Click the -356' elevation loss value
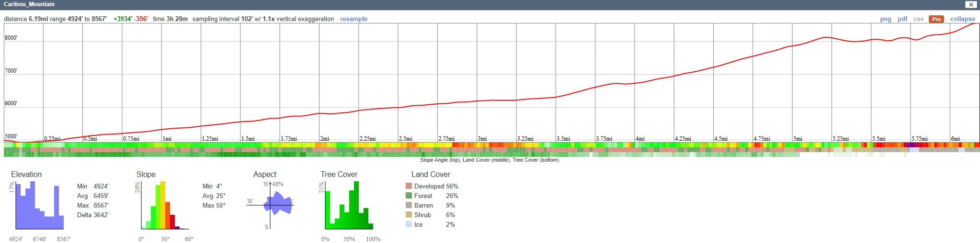The height and width of the screenshot is (243, 980). 141,19
